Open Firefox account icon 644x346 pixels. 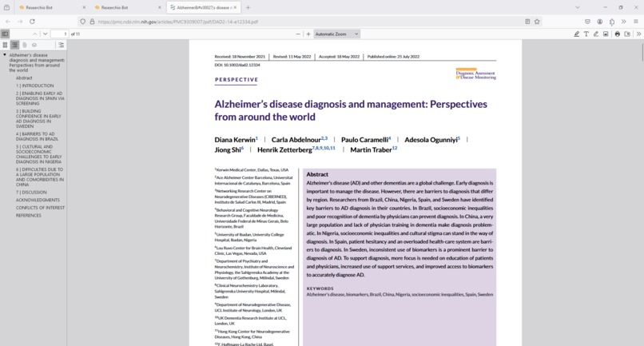[599, 22]
